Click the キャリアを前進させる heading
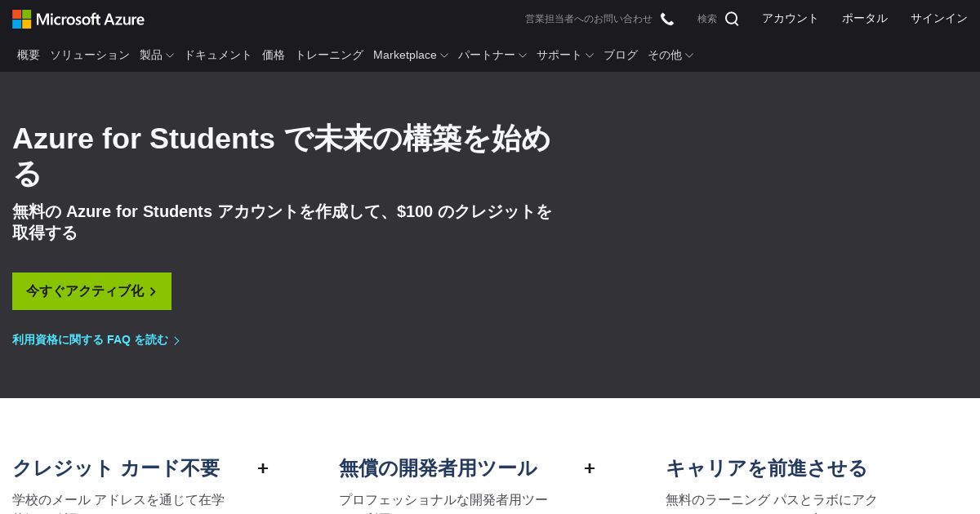This screenshot has height=514, width=980. click(766, 468)
